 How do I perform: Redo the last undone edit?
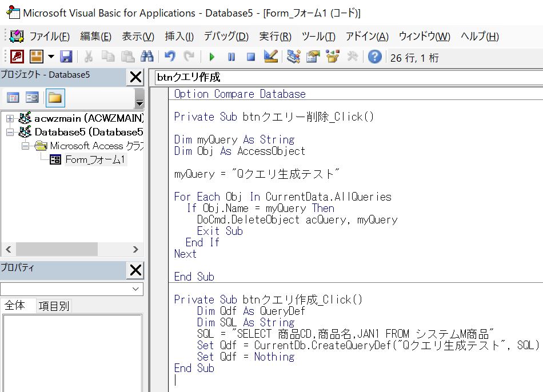click(189, 57)
